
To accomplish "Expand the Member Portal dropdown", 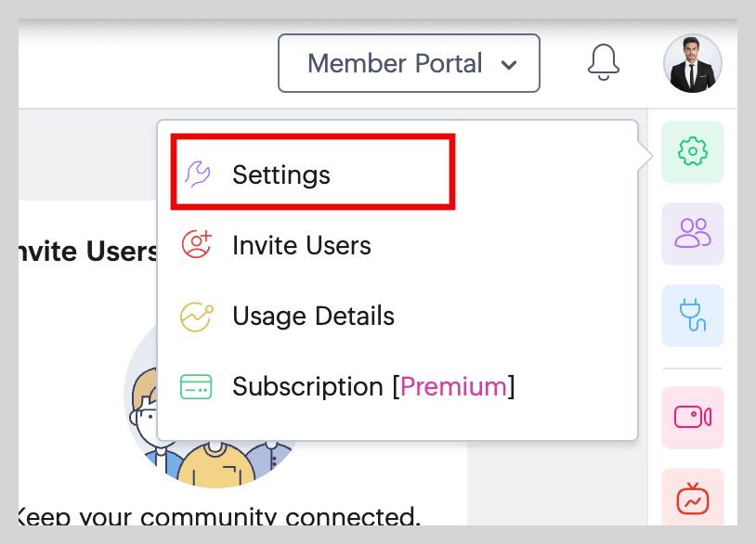I will pyautogui.click(x=408, y=63).
